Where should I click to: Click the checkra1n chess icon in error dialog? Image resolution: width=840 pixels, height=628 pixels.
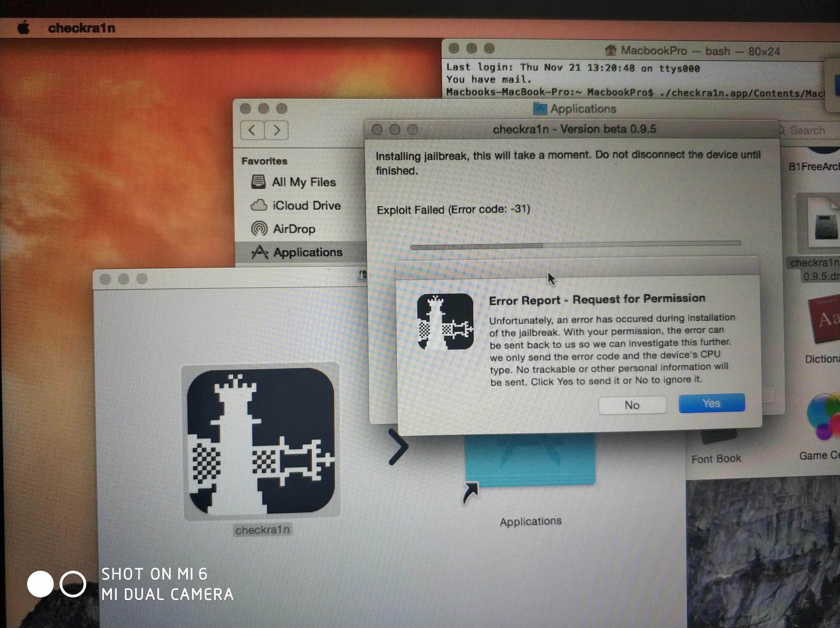445,321
